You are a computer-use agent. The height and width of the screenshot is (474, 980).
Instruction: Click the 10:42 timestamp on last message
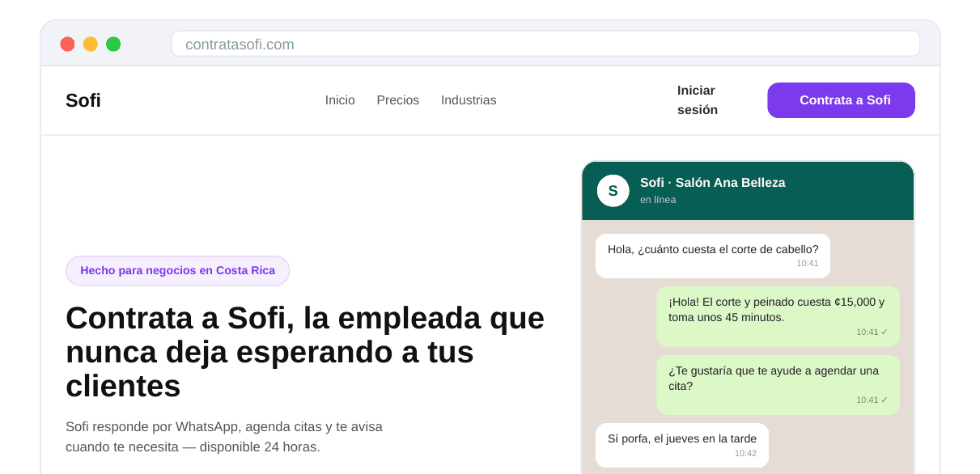pyautogui.click(x=745, y=454)
